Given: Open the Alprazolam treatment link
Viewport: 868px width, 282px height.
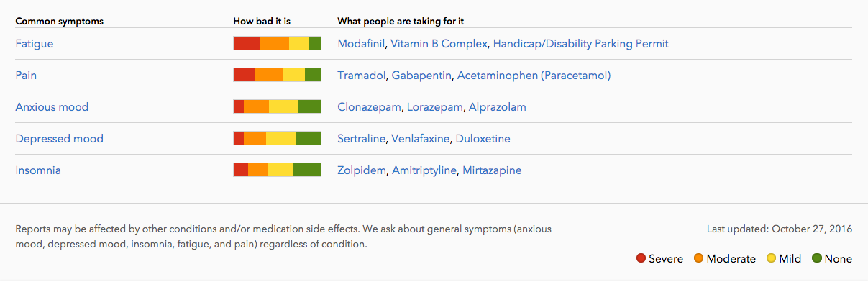Looking at the screenshot, I should pyautogui.click(x=497, y=107).
